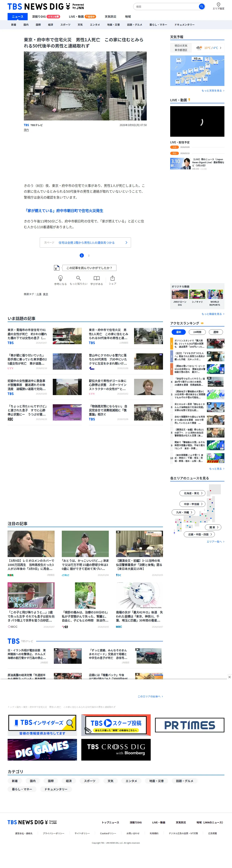Click the もっと知りたい magnifier reaction

pyautogui.click(x=78, y=280)
